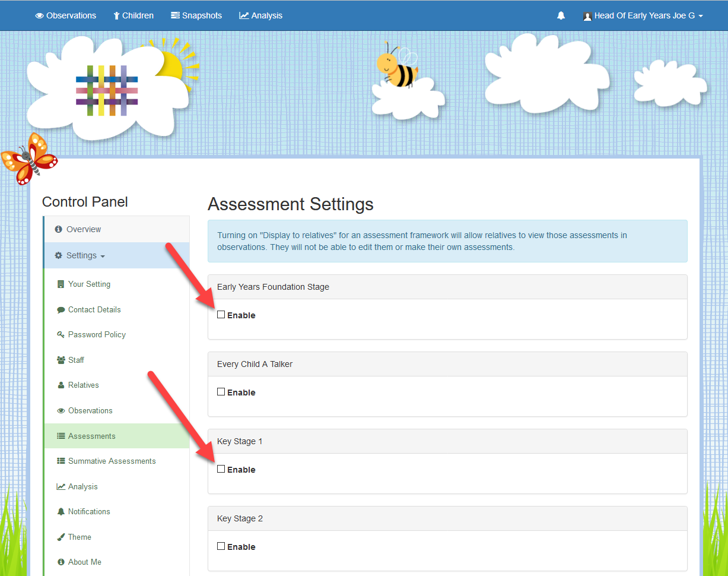This screenshot has height=576, width=728.
Task: Click the user avatar icon in navbar
Action: tap(587, 16)
